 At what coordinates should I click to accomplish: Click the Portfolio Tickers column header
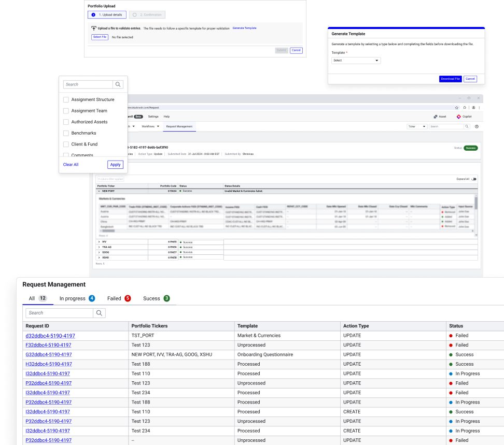pyautogui.click(x=181, y=326)
